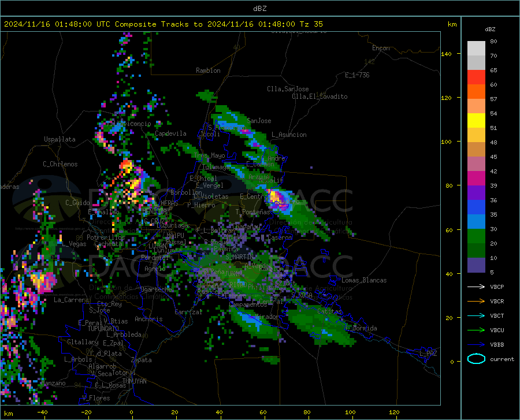Screen dimensions: 520x420
Task: Select the slate 5-10 dBZ swatch
Action: click(x=476, y=265)
